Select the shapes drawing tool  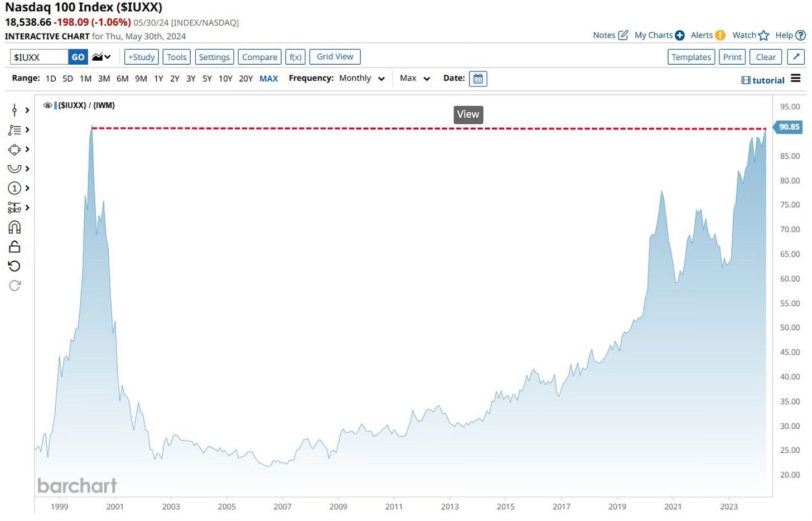tap(14, 149)
